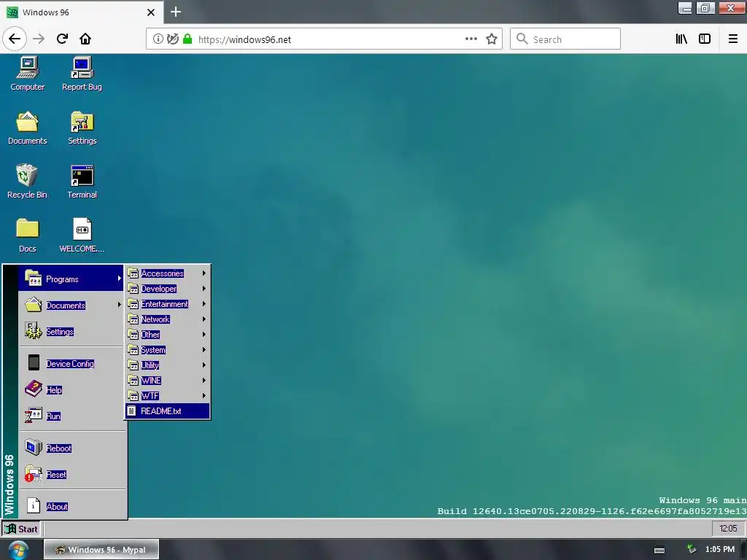The image size is (747, 560).
Task: Close the Windows 96 browser tab
Action: click(x=150, y=12)
